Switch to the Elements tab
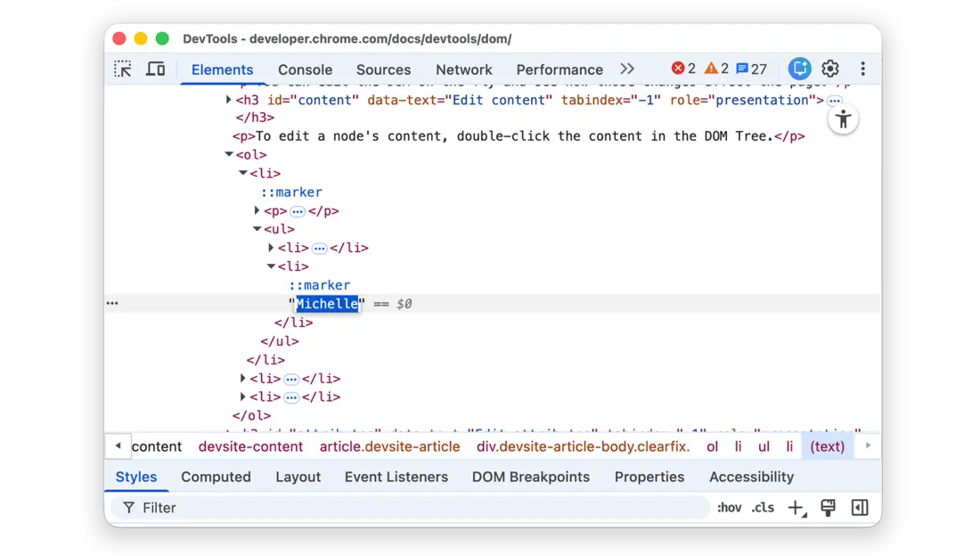980x556 pixels. (222, 69)
